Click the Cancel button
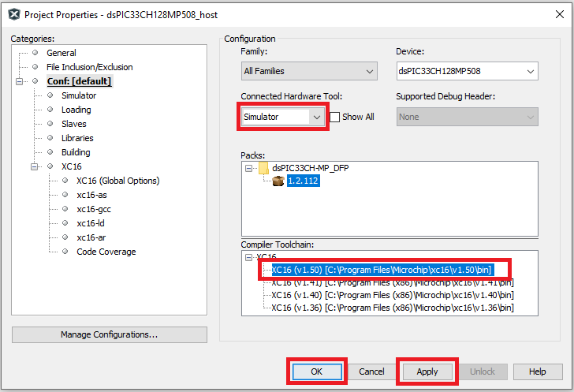The width and height of the screenshot is (574, 392). (371, 371)
